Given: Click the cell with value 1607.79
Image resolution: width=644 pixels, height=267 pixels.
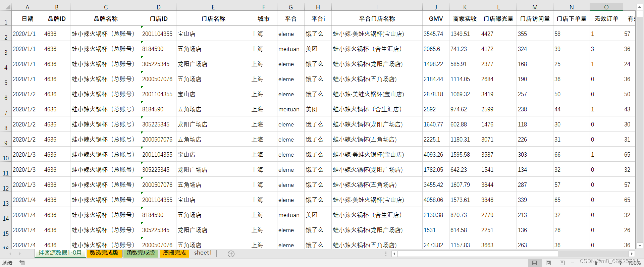Looking at the screenshot, I should point(465,185).
